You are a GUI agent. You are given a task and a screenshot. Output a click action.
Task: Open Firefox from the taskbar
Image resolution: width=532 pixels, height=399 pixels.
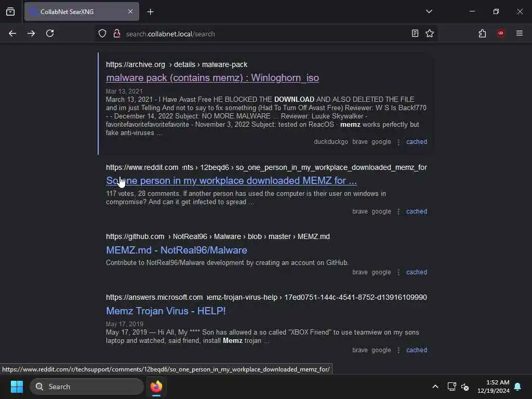[x=156, y=387]
